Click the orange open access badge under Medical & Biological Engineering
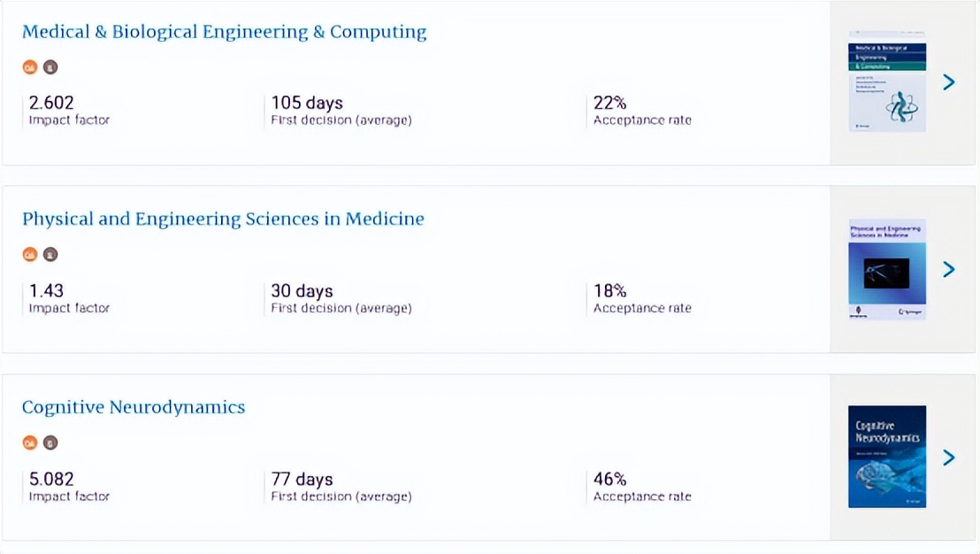 [30, 66]
